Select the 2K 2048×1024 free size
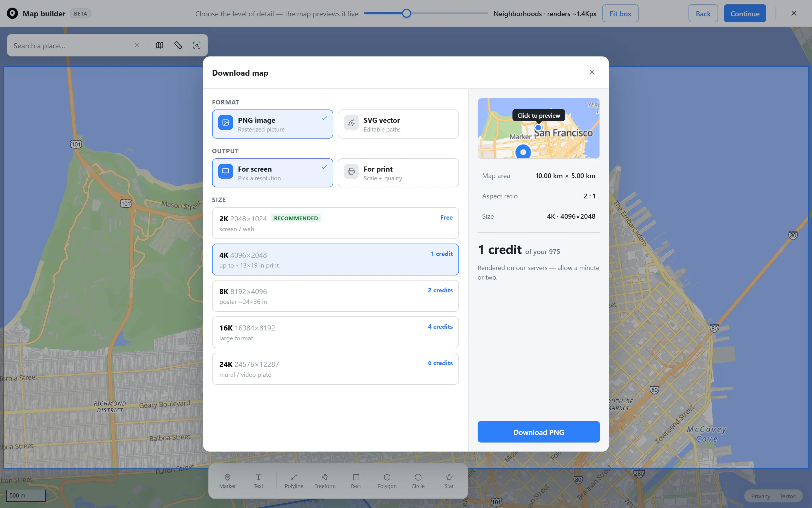Image resolution: width=812 pixels, height=508 pixels. point(335,223)
